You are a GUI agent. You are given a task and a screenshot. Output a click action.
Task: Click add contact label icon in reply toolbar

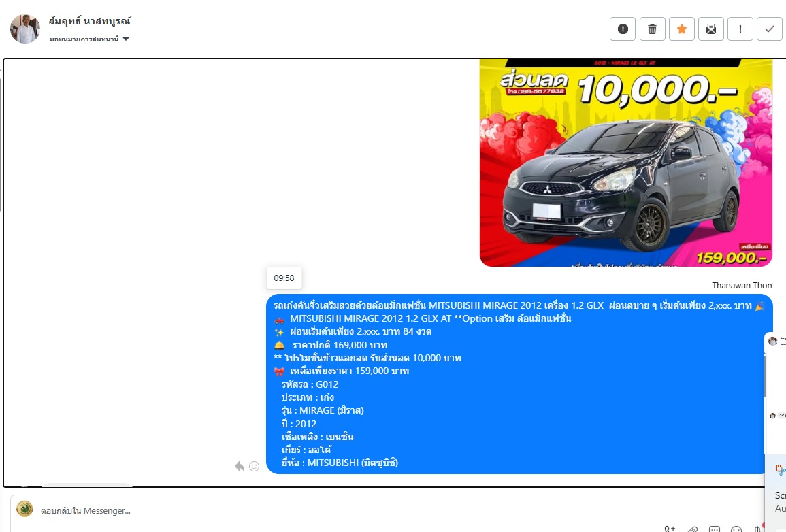click(670, 529)
